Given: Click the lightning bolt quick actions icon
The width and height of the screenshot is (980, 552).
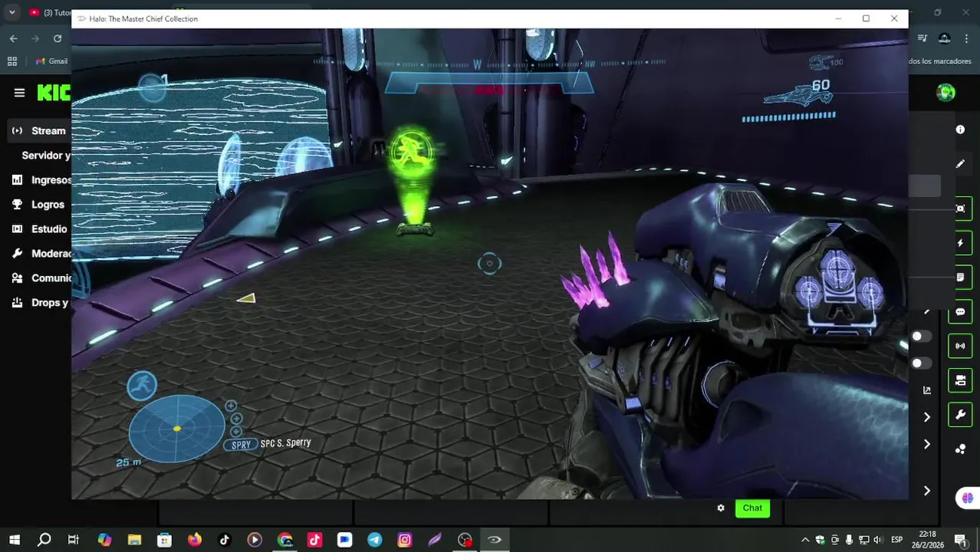Looking at the screenshot, I should click(960, 243).
